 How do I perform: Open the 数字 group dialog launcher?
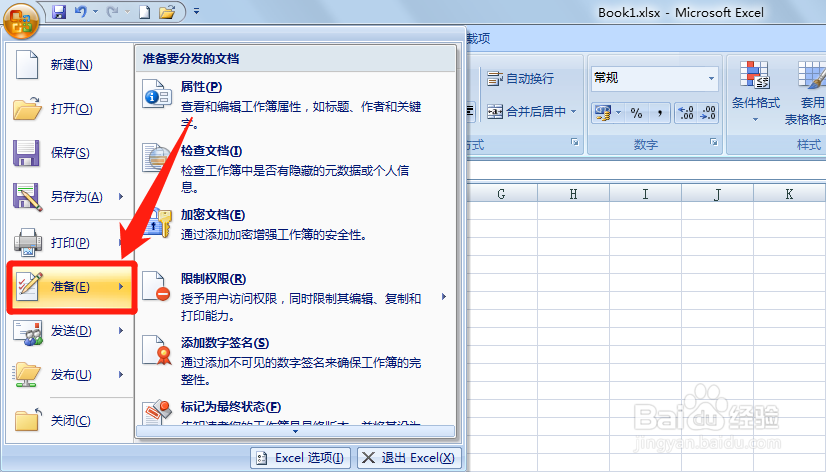pos(713,142)
